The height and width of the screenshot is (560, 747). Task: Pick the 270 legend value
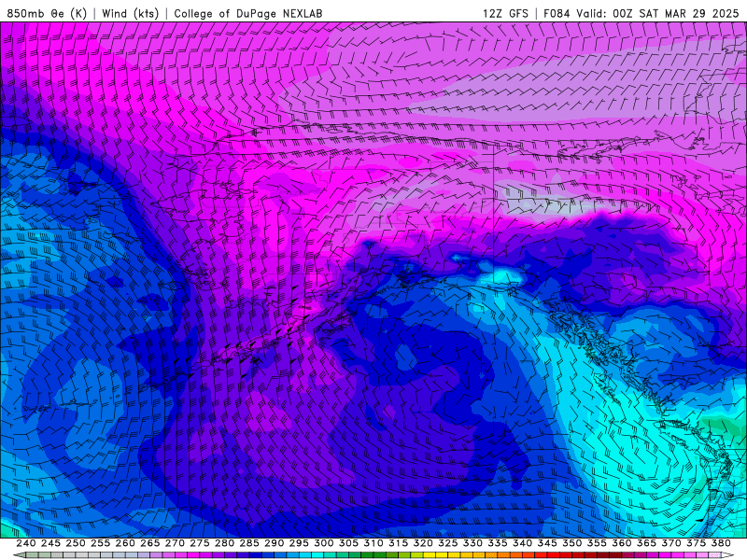[x=175, y=543]
